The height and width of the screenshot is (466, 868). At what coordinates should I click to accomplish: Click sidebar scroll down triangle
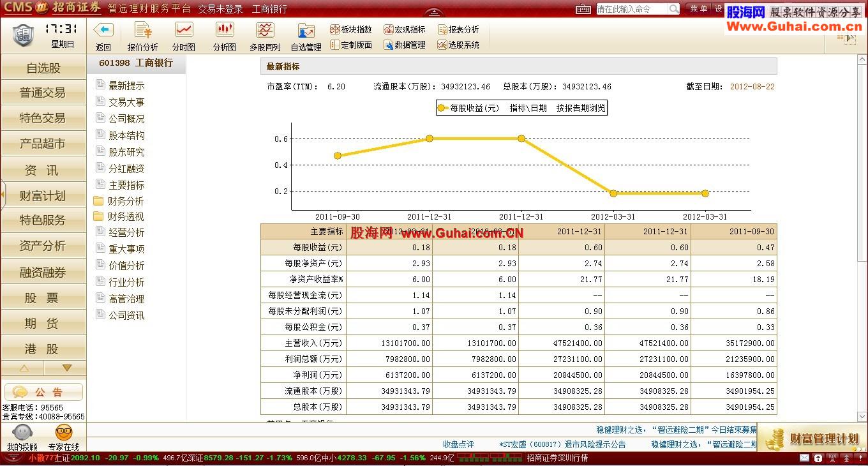coord(66,368)
